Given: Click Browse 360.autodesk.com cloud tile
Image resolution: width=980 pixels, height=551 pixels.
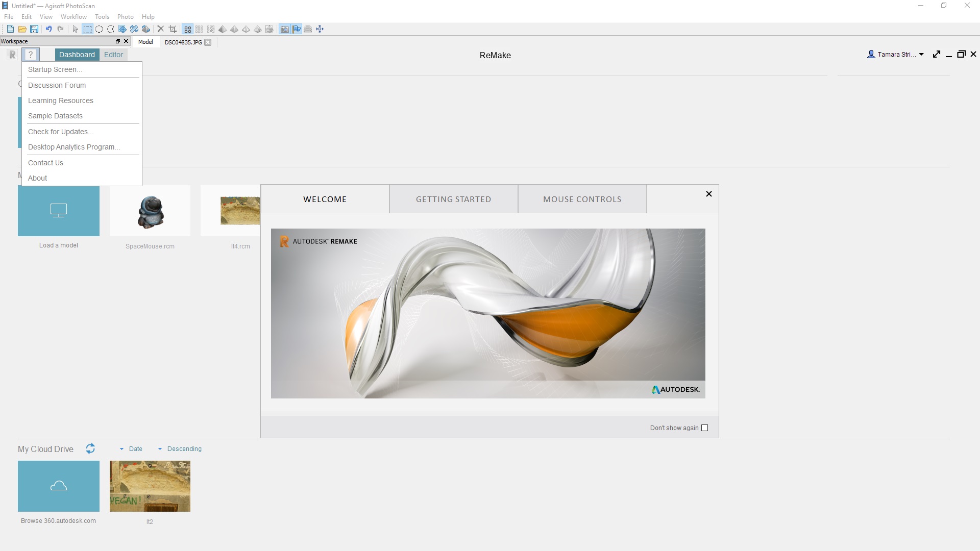Looking at the screenshot, I should tap(59, 486).
